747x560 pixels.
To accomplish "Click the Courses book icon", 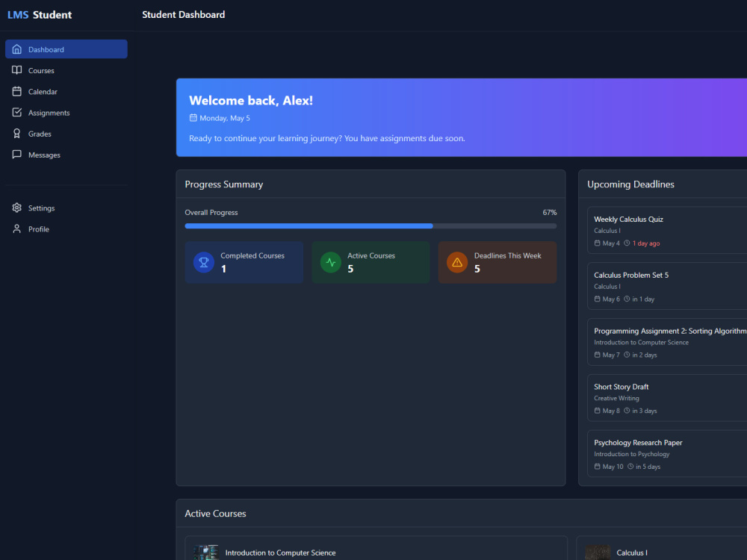I will tap(16, 70).
